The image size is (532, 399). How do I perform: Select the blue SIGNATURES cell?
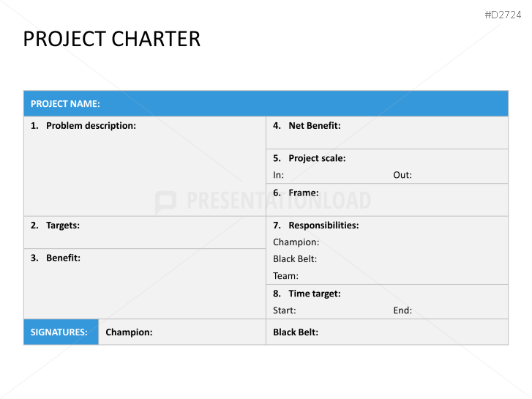pos(61,332)
